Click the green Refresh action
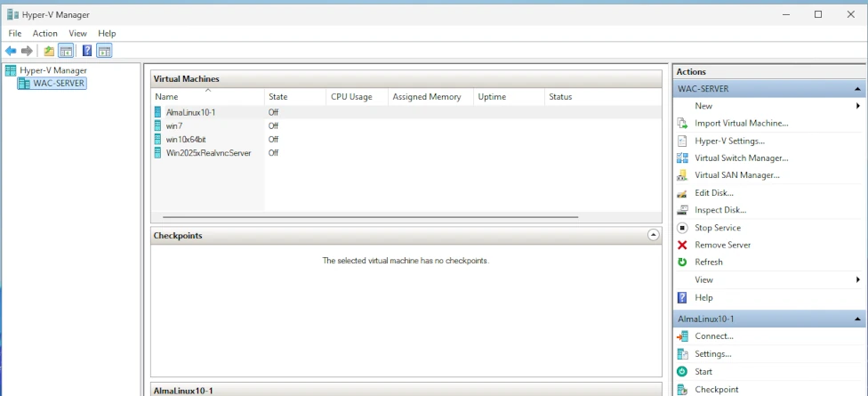The width and height of the screenshot is (868, 396). (708, 263)
